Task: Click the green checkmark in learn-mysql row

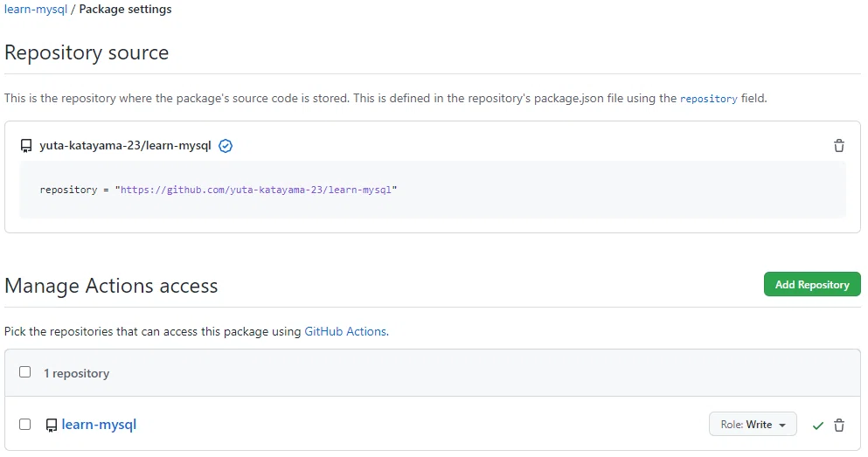Action: point(817,426)
